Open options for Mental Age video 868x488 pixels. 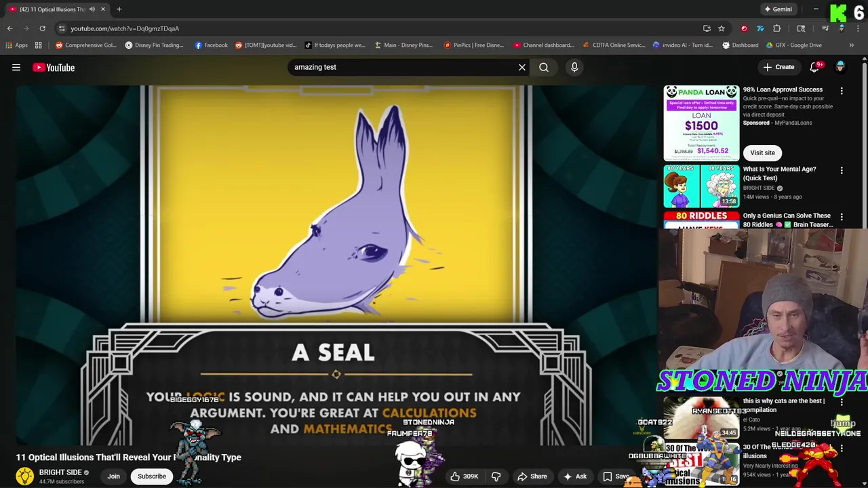842,171
